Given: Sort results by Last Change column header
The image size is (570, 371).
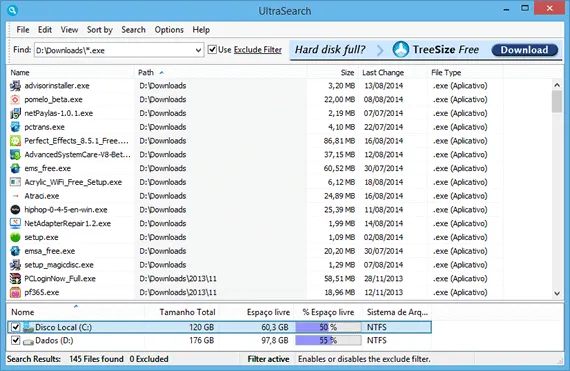Looking at the screenshot, I should (x=393, y=73).
